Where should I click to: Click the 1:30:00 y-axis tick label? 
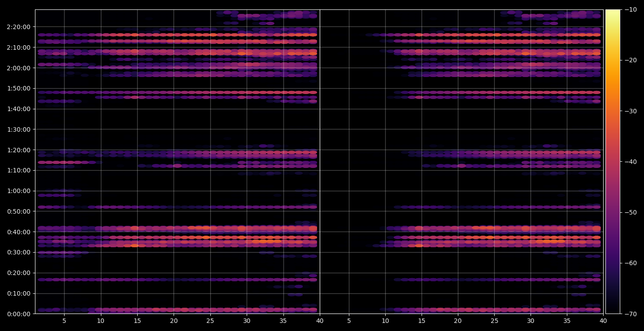(19, 129)
